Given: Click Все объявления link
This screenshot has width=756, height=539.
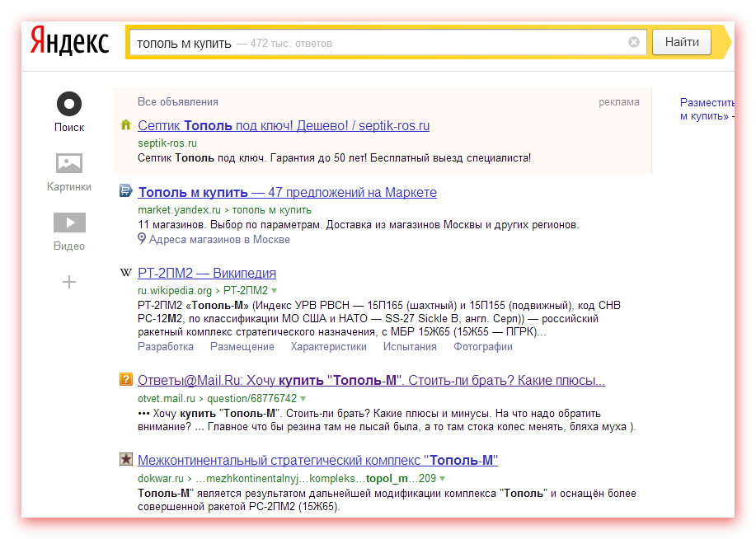Looking at the screenshot, I should (178, 101).
